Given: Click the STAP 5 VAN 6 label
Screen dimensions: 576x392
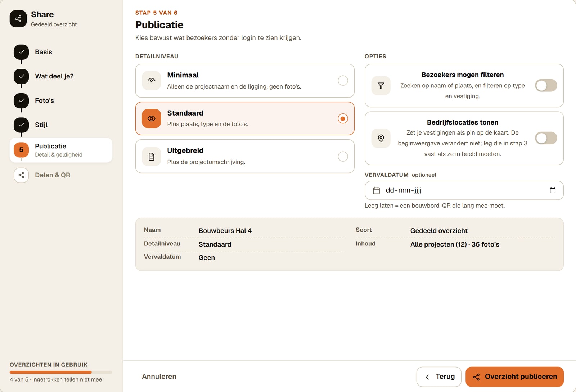Looking at the screenshot, I should click(156, 13).
